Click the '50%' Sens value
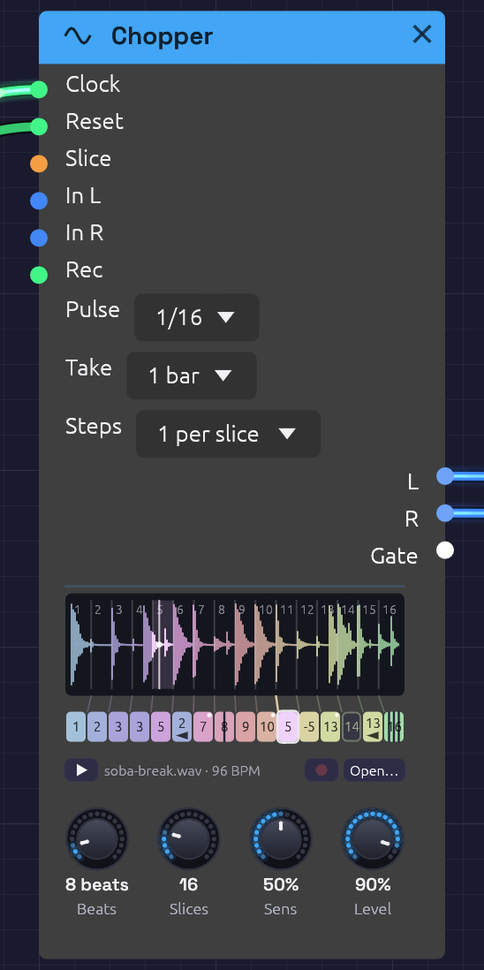484x970 pixels. click(x=280, y=885)
